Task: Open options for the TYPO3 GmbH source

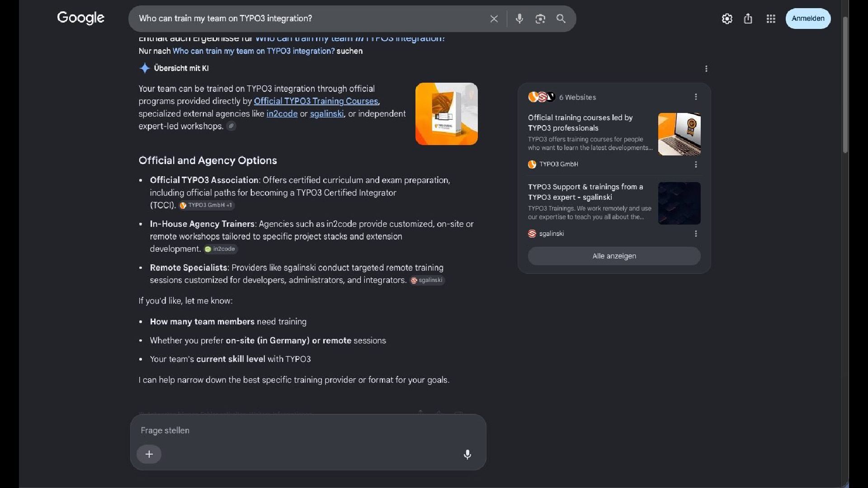Action: click(696, 164)
